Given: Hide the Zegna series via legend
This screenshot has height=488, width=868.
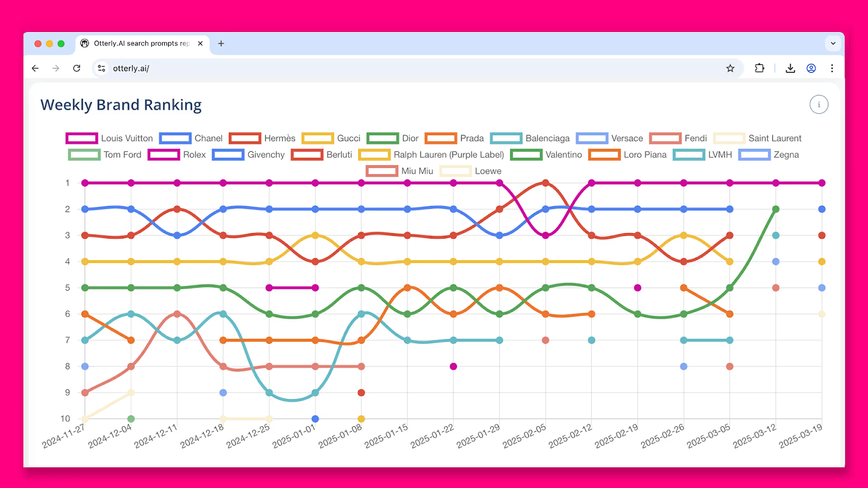Looking at the screenshot, I should pyautogui.click(x=769, y=155).
